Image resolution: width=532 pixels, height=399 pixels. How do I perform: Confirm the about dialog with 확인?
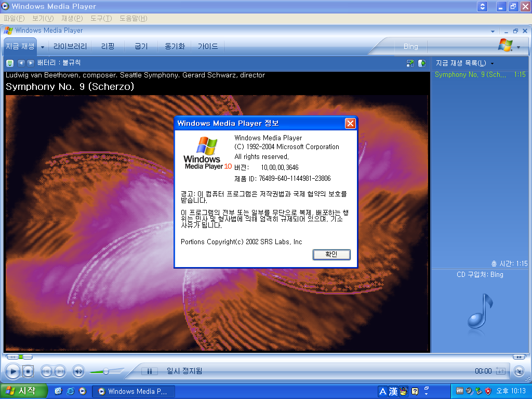click(x=331, y=255)
